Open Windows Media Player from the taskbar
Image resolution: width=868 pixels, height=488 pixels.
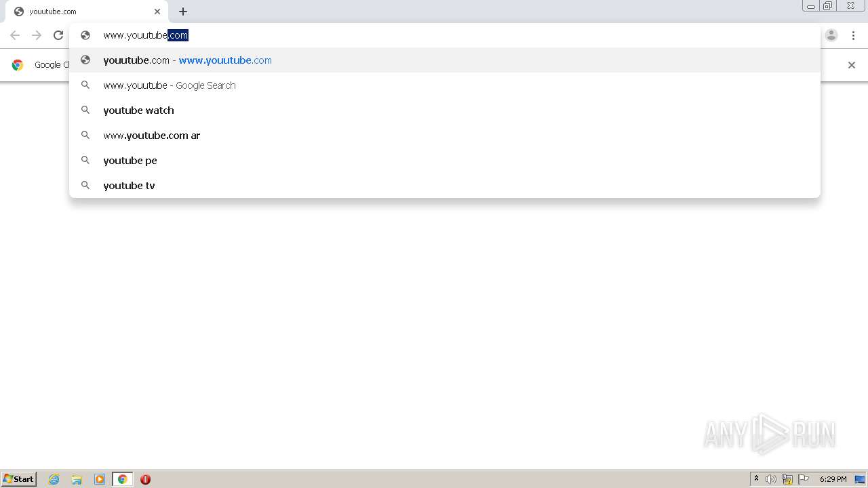[100, 479]
